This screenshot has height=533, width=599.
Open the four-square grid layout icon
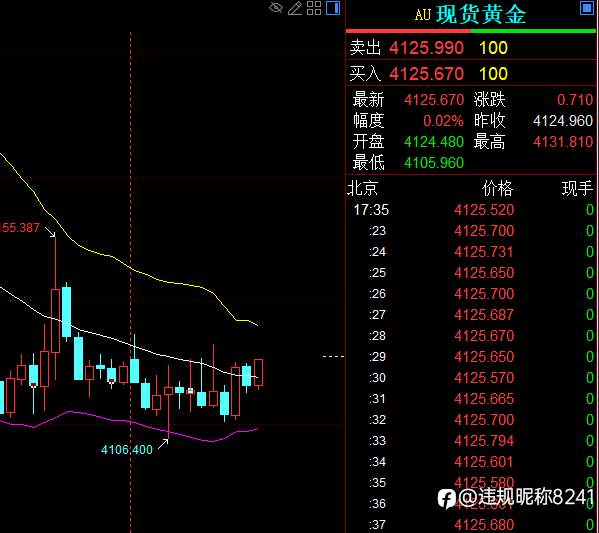[314, 8]
